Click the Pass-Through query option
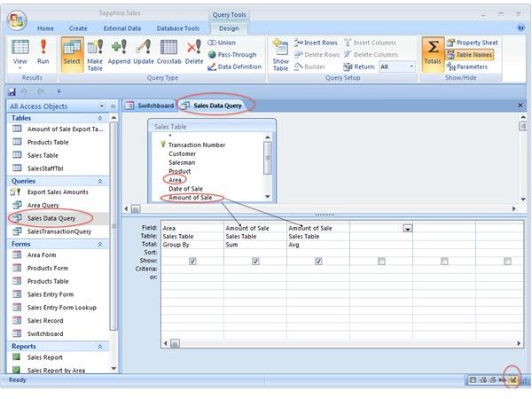Image resolution: width=532 pixels, height=399 pixels. click(232, 55)
